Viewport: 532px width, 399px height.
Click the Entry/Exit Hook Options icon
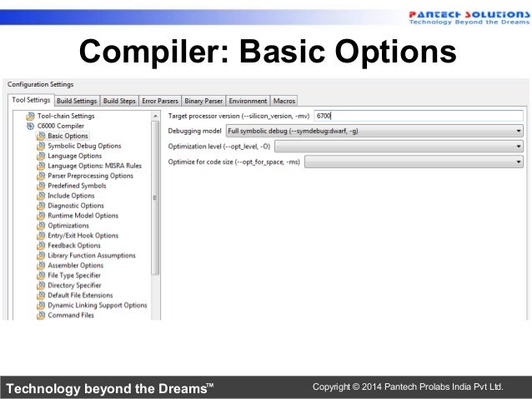tap(41, 236)
